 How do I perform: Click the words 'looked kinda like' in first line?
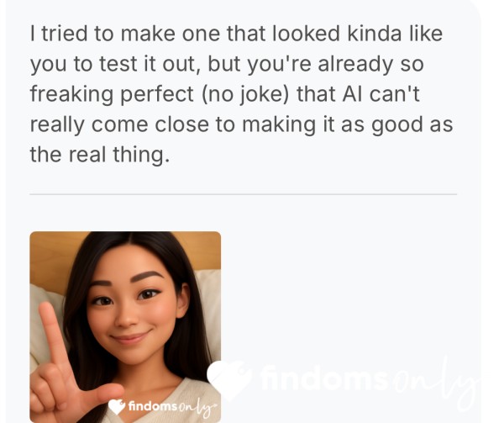point(358,34)
